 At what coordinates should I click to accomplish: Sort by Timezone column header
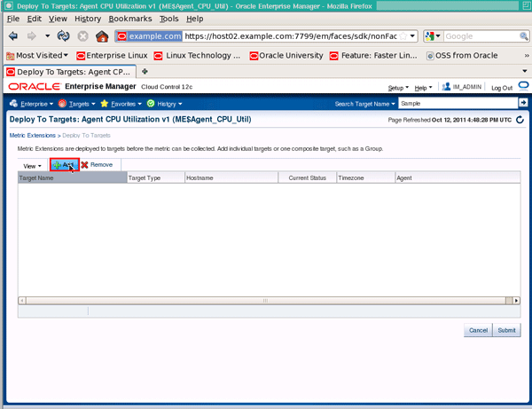pos(365,177)
